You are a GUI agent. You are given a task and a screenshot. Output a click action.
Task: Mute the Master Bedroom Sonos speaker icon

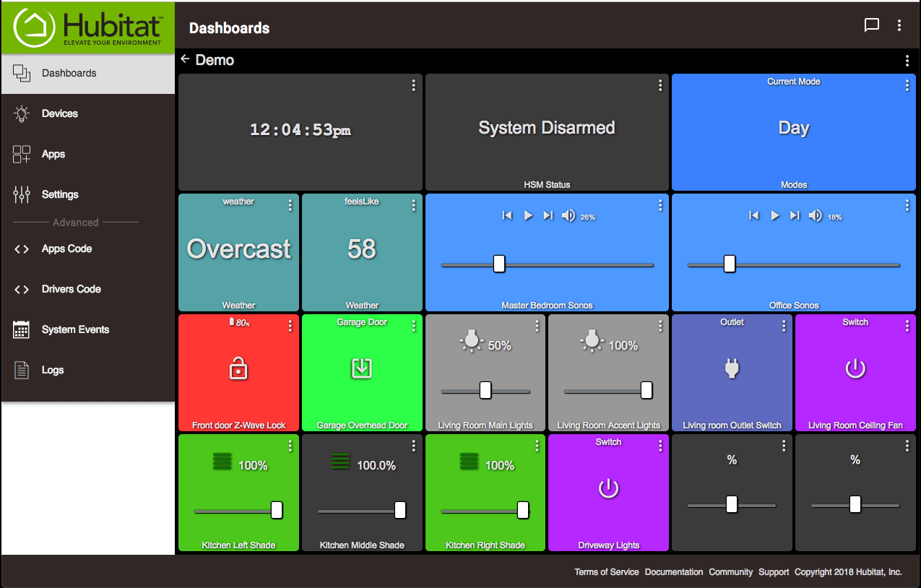point(568,215)
